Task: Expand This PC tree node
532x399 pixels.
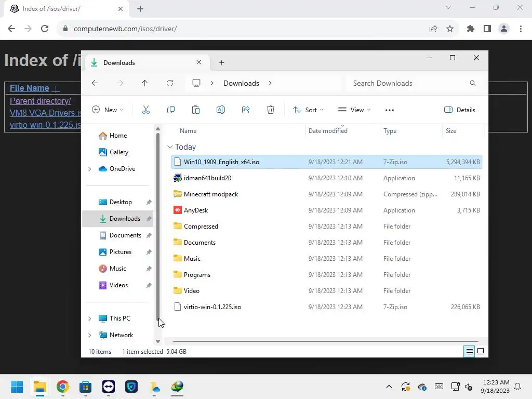Action: pyautogui.click(x=89, y=318)
